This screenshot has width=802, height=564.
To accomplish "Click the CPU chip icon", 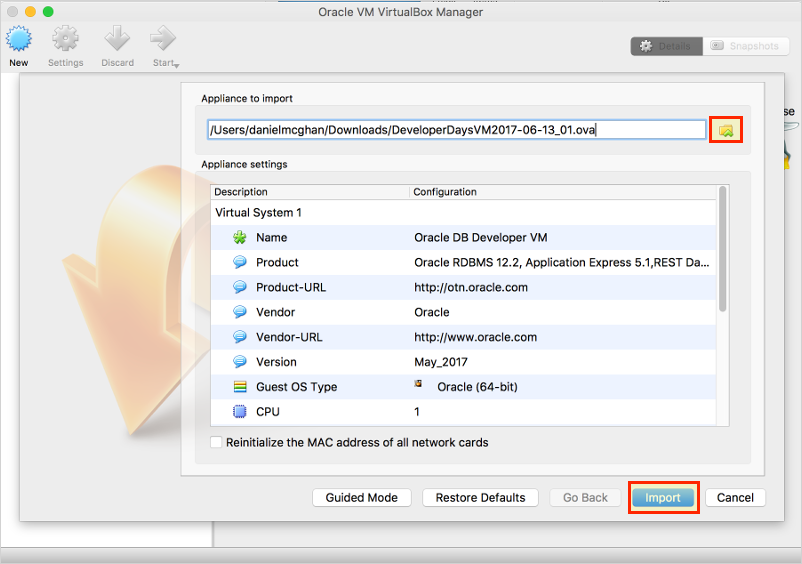I will 240,412.
